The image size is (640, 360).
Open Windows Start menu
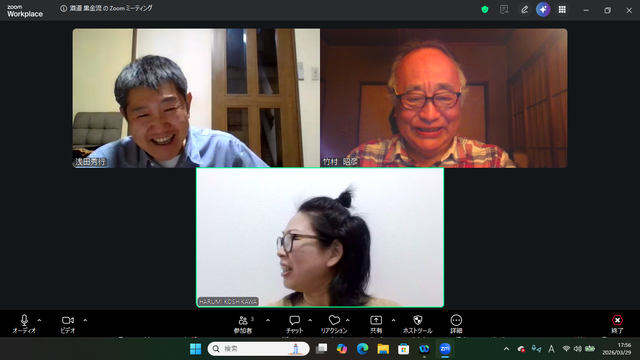196,349
